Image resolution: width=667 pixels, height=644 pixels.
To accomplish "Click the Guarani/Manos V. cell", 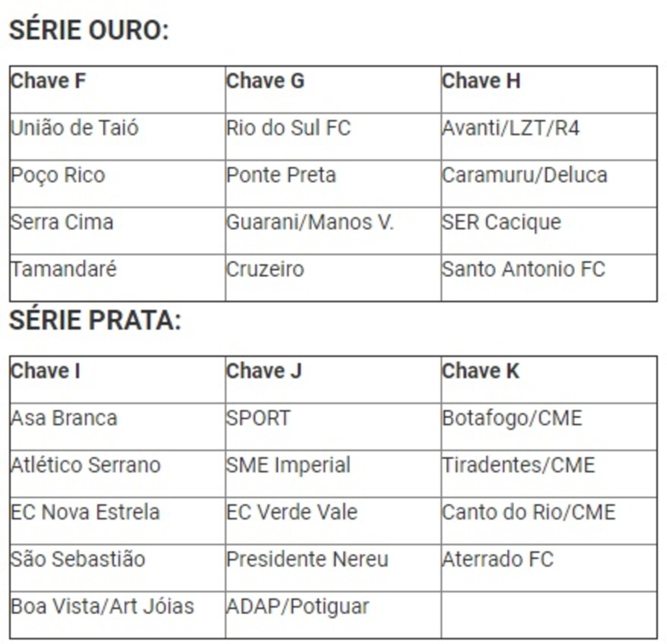I will coord(333,231).
